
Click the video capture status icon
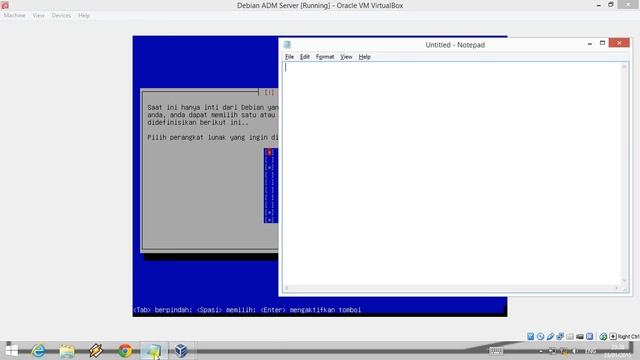[580, 336]
